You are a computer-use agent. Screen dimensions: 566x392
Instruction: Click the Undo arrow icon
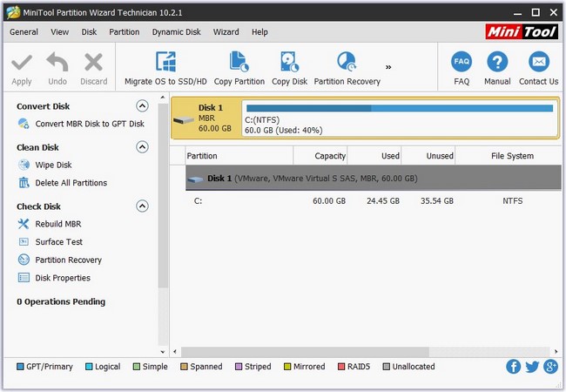pyautogui.click(x=57, y=62)
